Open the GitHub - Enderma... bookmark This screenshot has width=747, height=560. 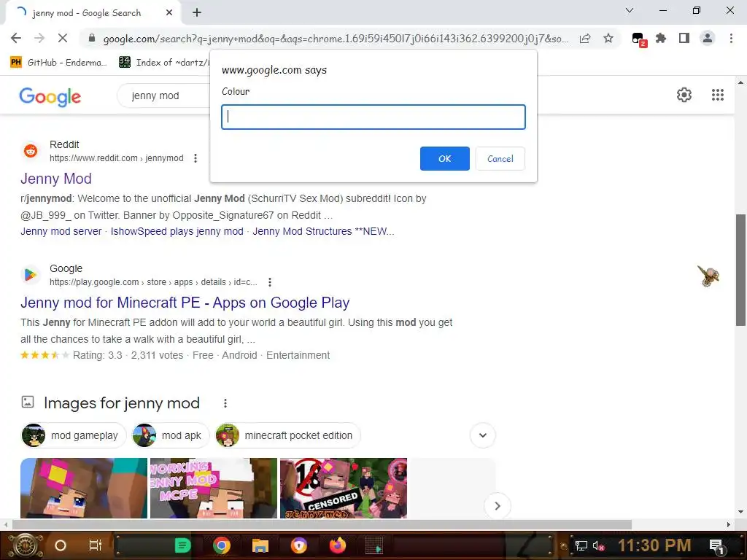[x=58, y=63]
